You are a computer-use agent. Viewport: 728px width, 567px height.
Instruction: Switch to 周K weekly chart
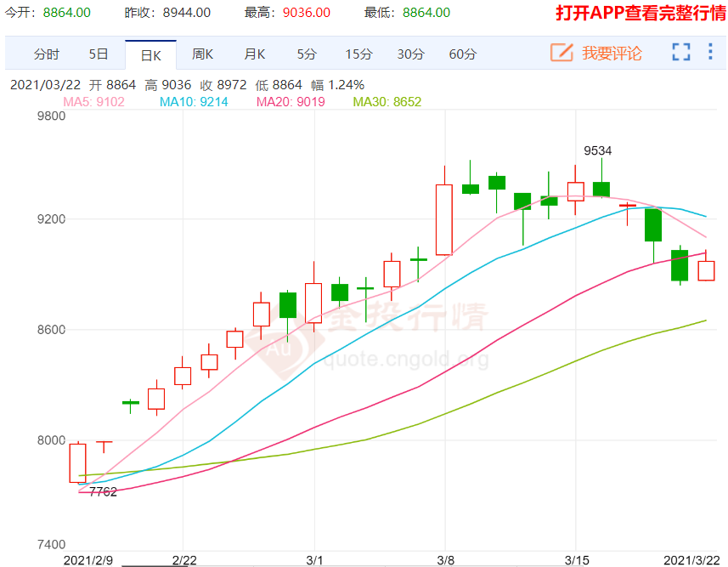tap(202, 54)
